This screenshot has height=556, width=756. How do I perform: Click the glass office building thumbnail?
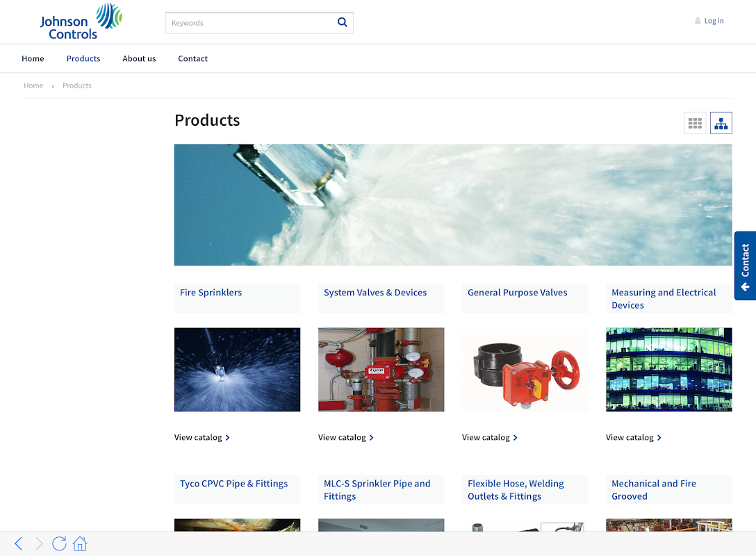[x=668, y=369]
